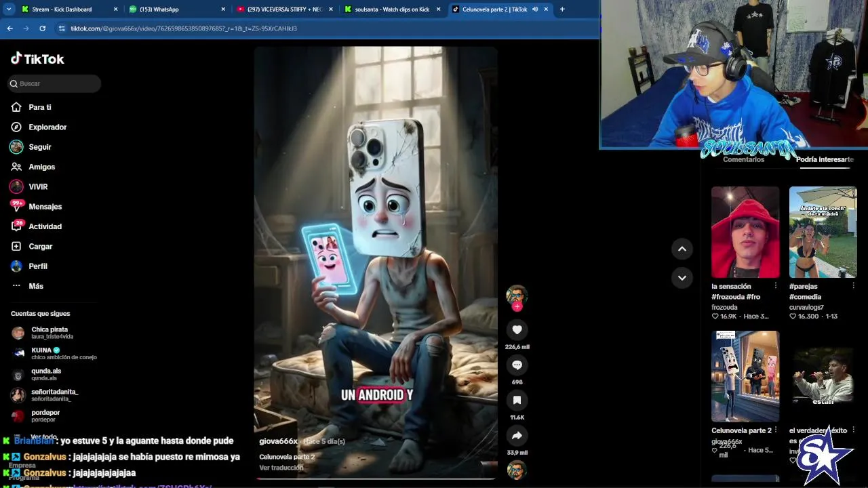The image size is (868, 488).
Task: Click the browser forward arrow
Action: (x=26, y=28)
